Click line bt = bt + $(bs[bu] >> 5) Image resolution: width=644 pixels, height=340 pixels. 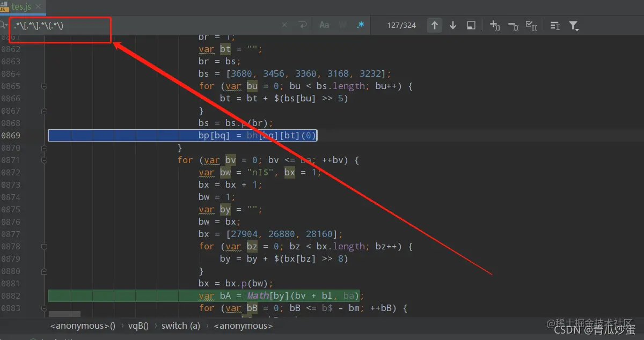(x=284, y=98)
